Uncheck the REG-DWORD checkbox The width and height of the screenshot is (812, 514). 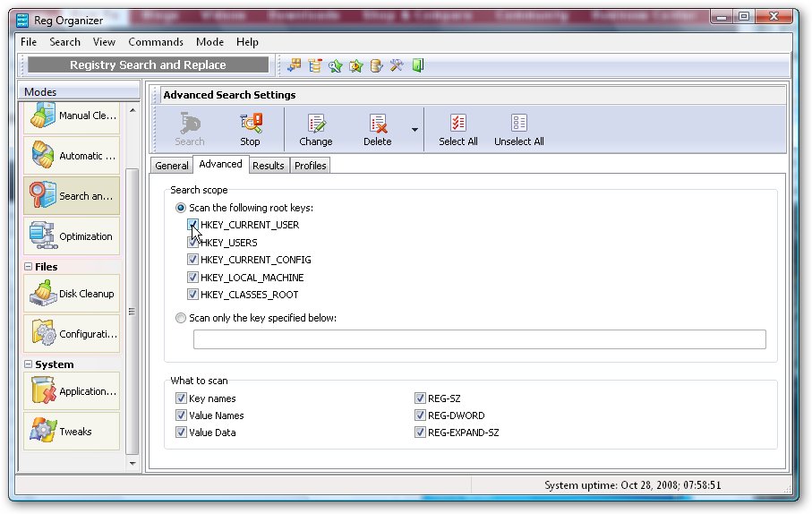[x=420, y=415]
